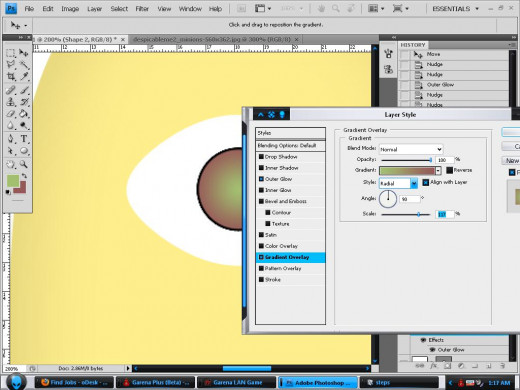The width and height of the screenshot is (520, 390).
Task: Select the Path Selection tool
Action: click(x=11, y=151)
